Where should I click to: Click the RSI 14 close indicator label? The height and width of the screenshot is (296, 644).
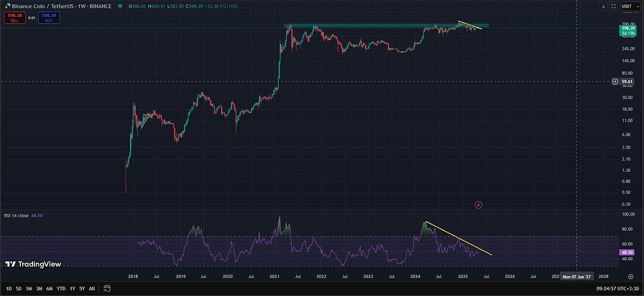(16, 215)
